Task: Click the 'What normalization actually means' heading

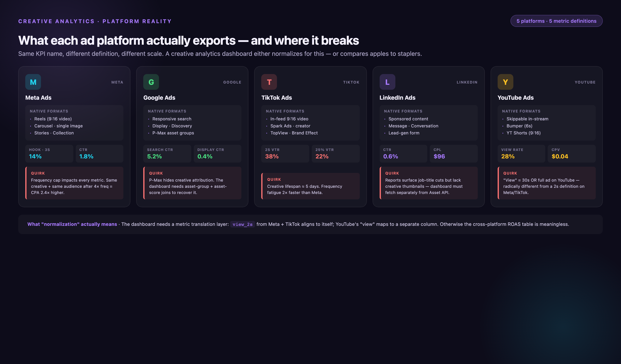Action: (72, 224)
